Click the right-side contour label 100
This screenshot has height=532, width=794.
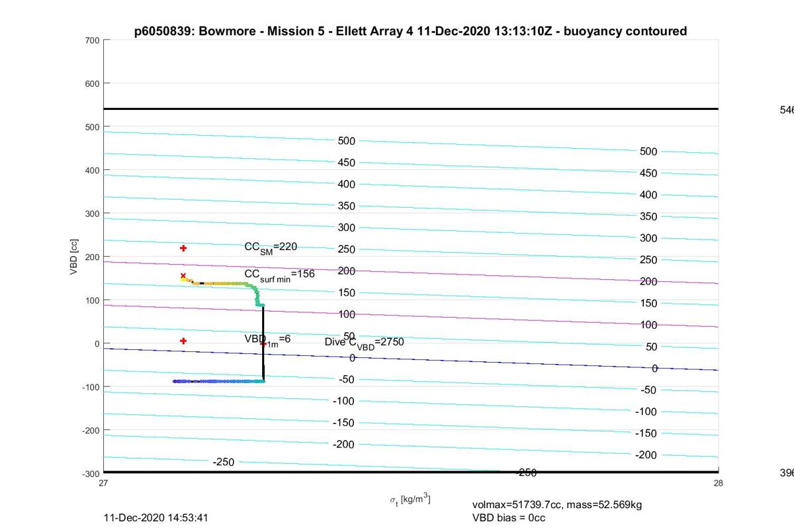648,325
